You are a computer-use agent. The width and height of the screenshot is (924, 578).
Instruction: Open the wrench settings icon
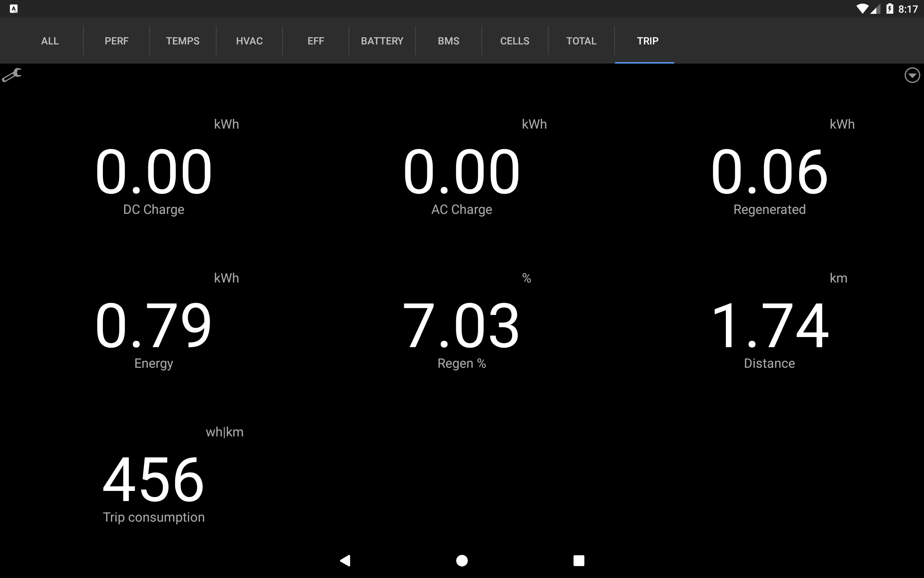[12, 75]
